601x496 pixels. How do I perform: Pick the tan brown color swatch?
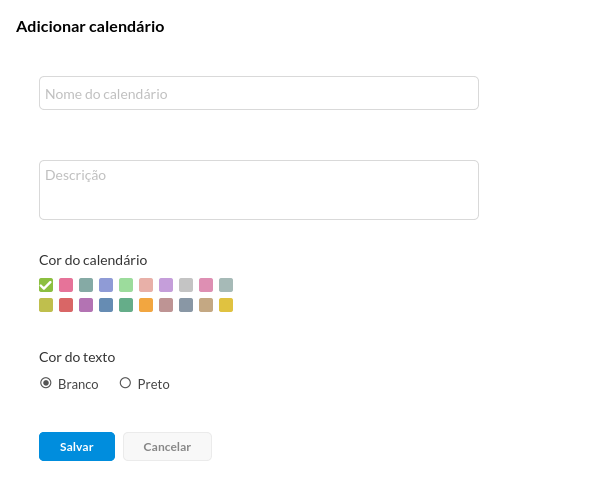(206, 305)
